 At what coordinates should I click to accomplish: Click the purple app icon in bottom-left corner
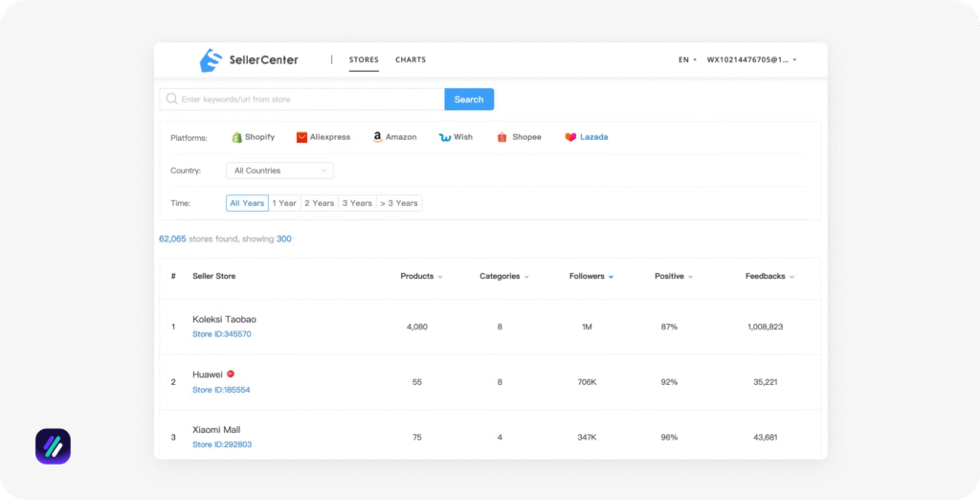tap(53, 446)
